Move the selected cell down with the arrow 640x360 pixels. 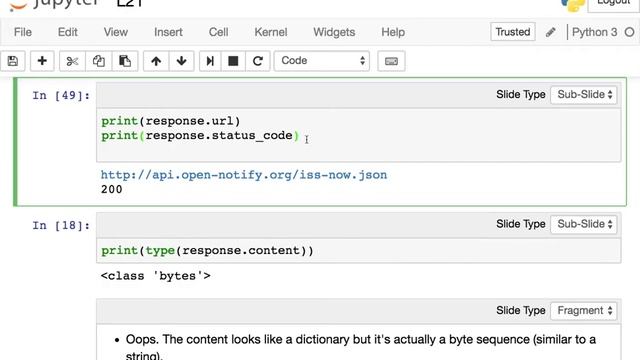coord(182,61)
